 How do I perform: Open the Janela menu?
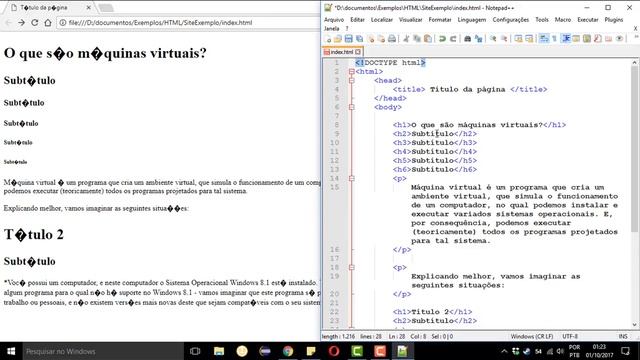(331, 29)
